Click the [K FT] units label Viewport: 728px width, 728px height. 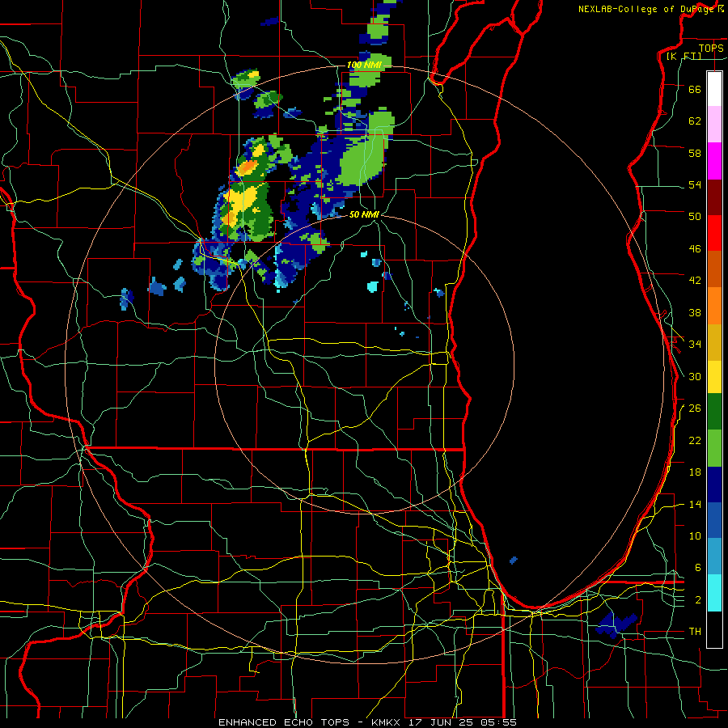tap(684, 56)
